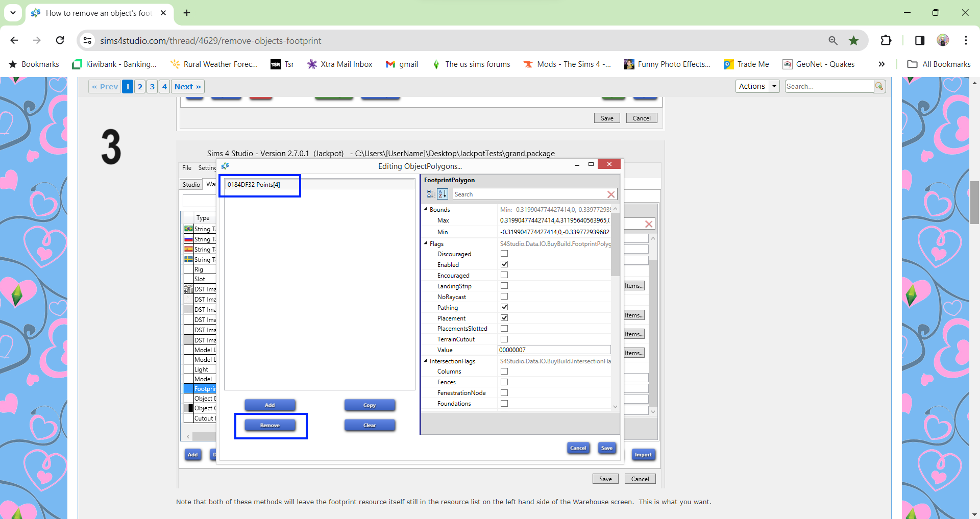
Task: Reload the current page
Action: point(60,40)
